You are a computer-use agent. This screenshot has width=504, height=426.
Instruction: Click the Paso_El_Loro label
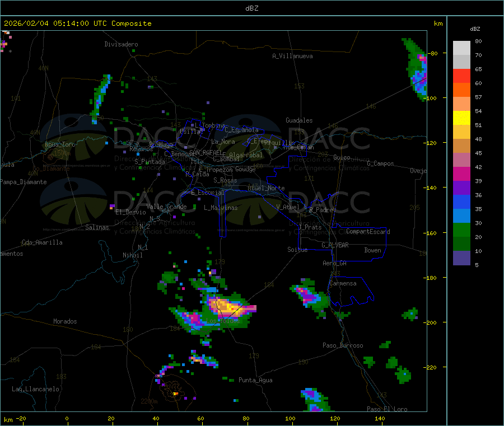[388, 409]
